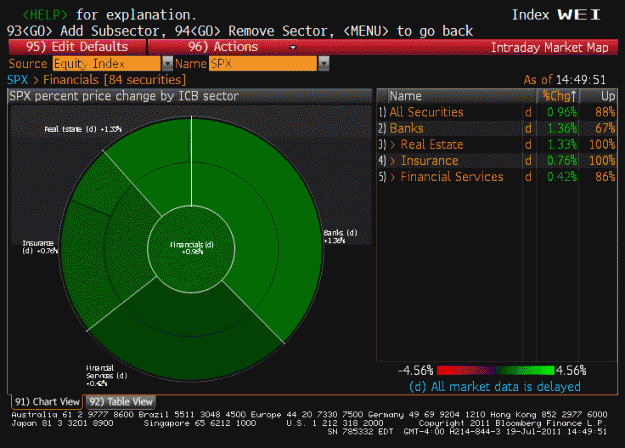Click the 88% Up value
This screenshot has width=625, height=448.
click(605, 112)
